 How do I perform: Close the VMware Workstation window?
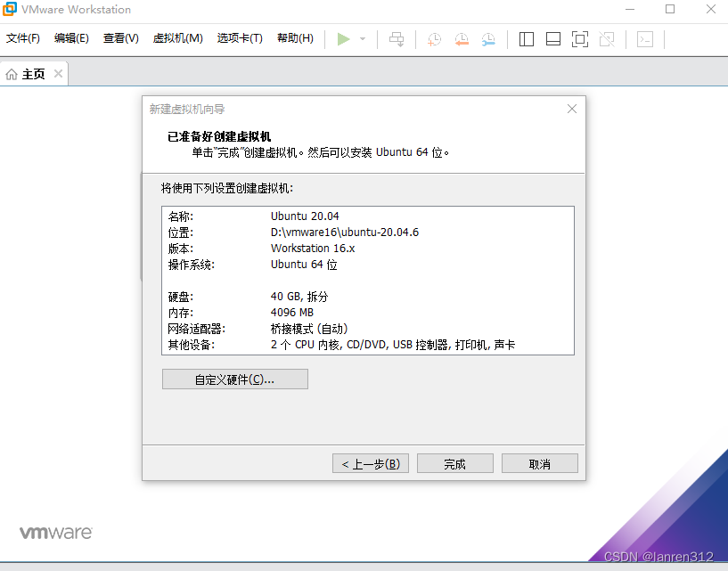(x=711, y=9)
